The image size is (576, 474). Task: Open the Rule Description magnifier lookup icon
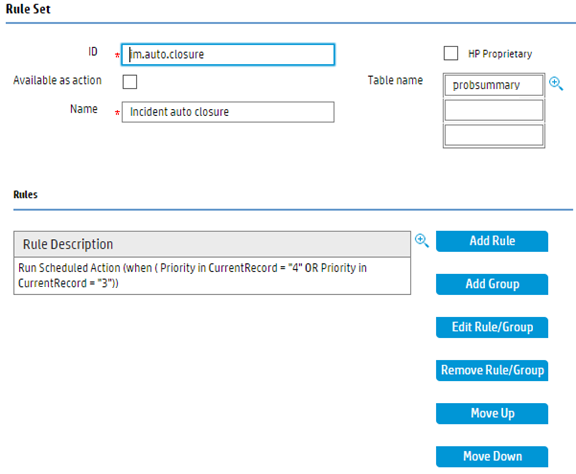(422, 241)
